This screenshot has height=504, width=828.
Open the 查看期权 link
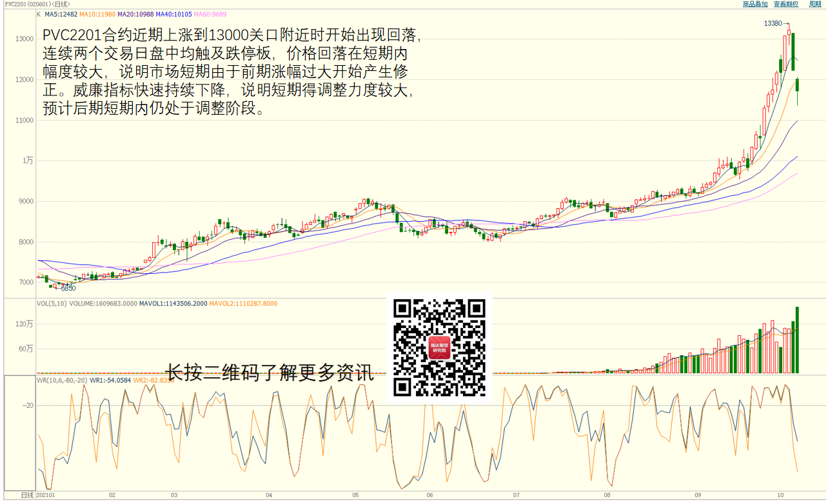(x=785, y=5)
